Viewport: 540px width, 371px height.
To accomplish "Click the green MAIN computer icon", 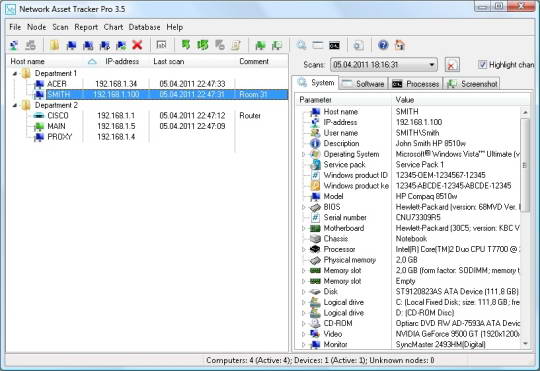I will [39, 126].
